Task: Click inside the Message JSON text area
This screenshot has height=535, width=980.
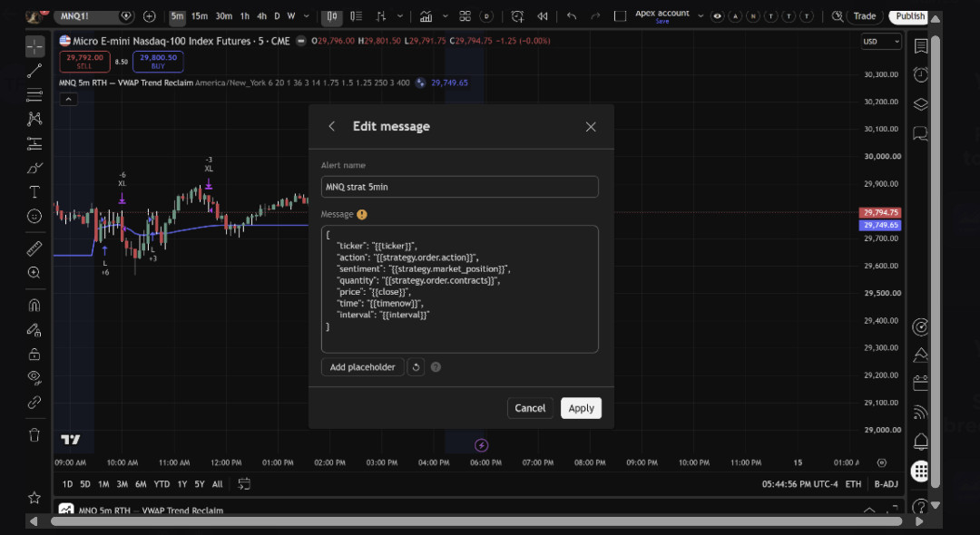Action: 459,289
